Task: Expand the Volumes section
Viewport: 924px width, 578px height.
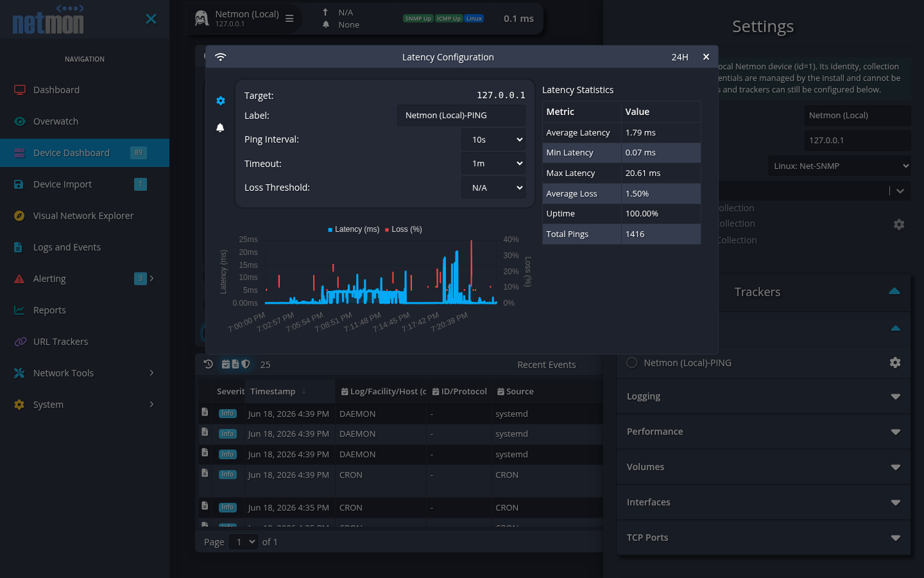Action: coord(764,467)
